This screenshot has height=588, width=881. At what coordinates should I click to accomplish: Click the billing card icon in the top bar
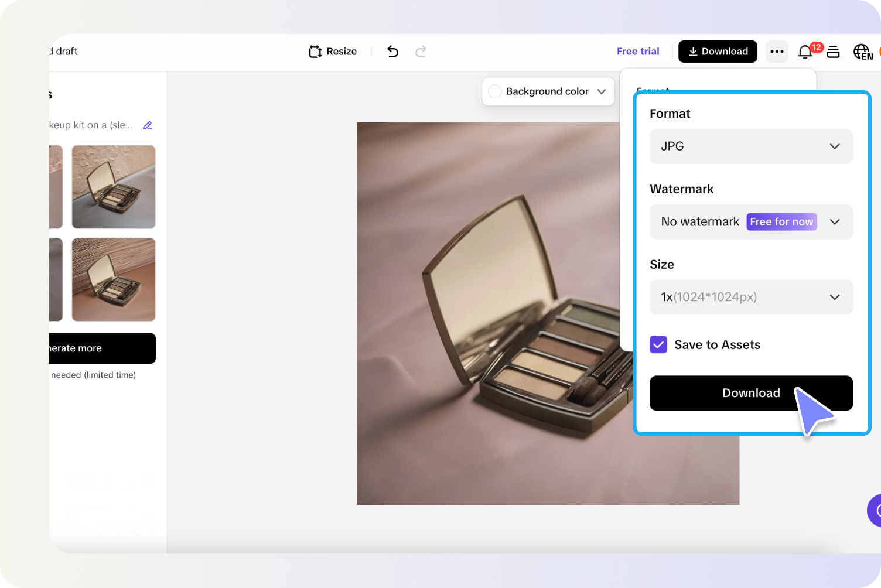[834, 52]
